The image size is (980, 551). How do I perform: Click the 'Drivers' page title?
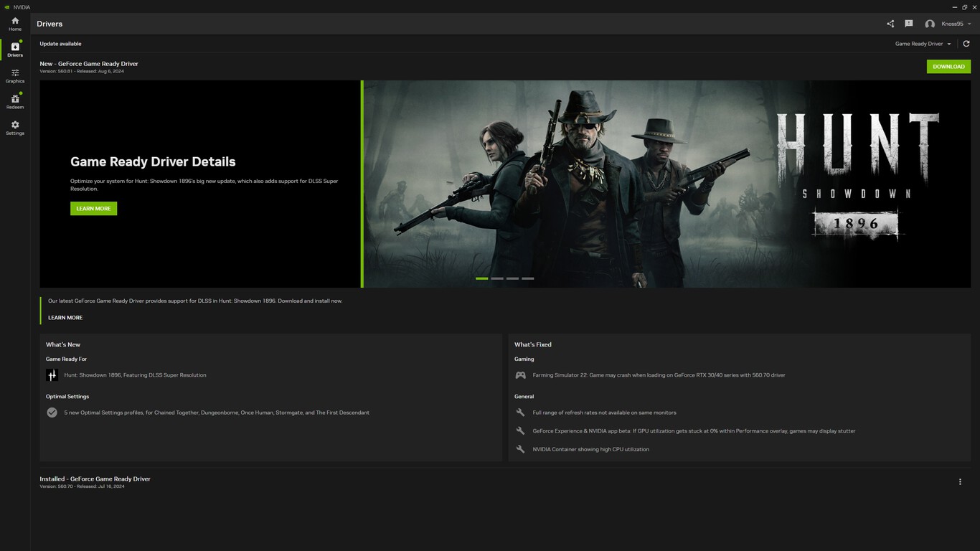[x=50, y=24]
